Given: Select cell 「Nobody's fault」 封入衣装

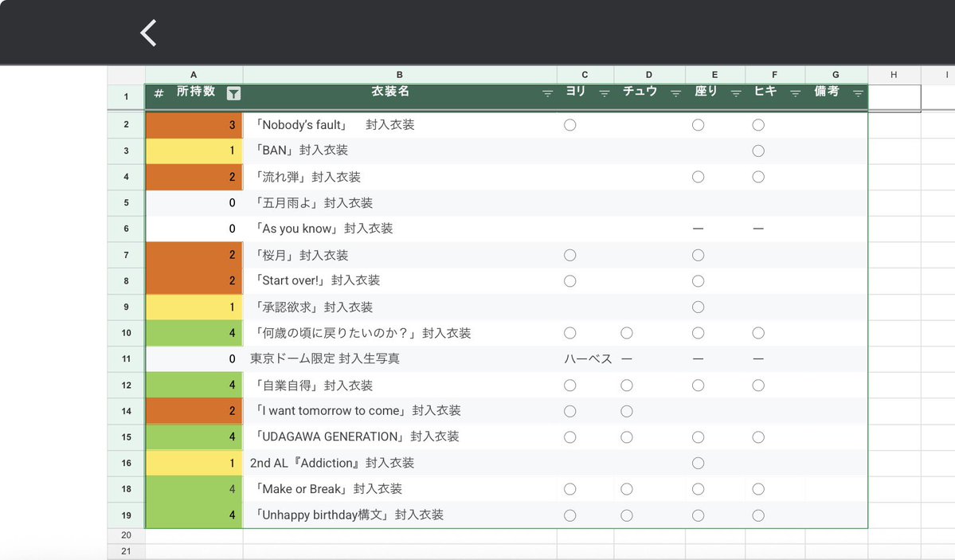Looking at the screenshot, I should pyautogui.click(x=400, y=125).
